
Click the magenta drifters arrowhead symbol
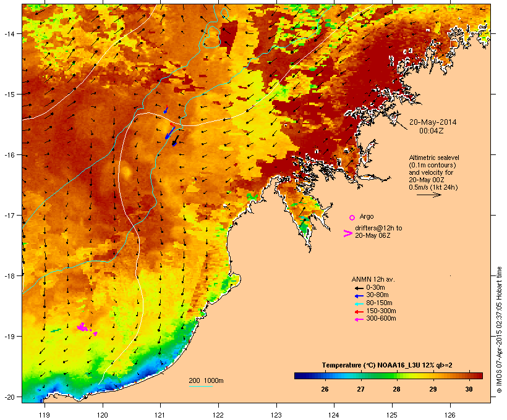coord(347,233)
